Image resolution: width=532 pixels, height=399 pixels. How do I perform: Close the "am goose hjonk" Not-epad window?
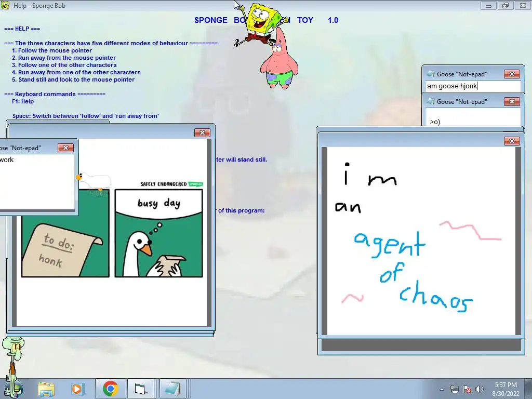click(512, 74)
